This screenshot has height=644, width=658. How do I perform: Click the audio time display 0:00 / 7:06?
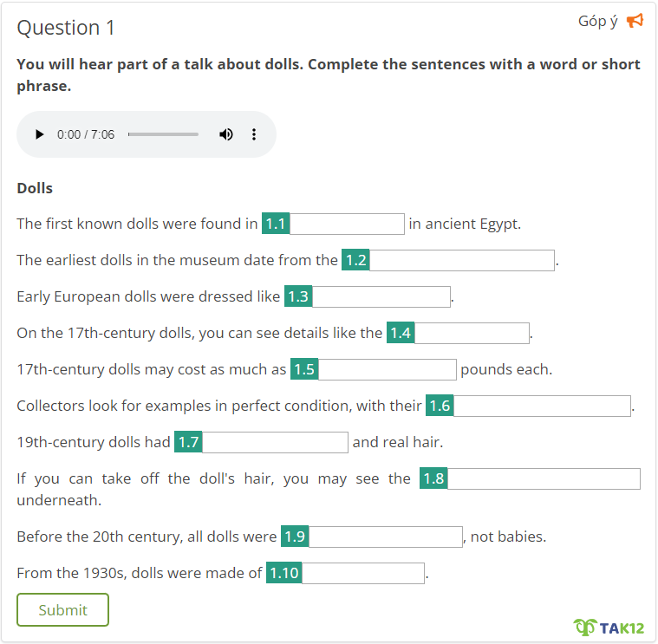pyautogui.click(x=86, y=134)
